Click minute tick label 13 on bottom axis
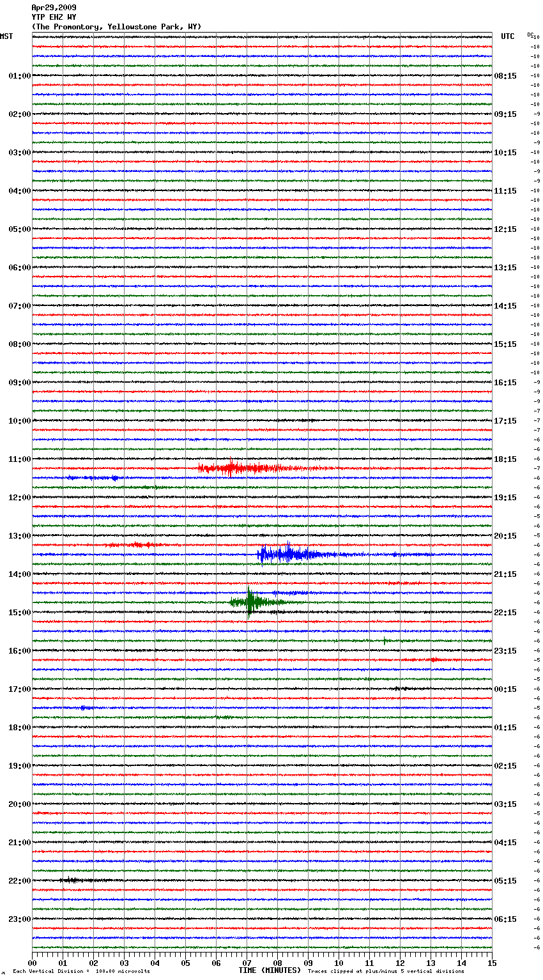Viewport: 543px width, 980px height. pyautogui.click(x=431, y=963)
